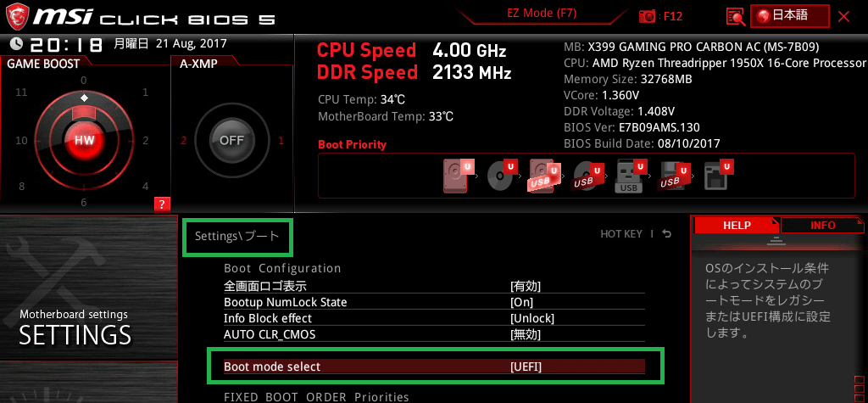Viewport: 868px width, 403px height.
Task: Click the A-XMP profile number 2
Action: pos(184,141)
